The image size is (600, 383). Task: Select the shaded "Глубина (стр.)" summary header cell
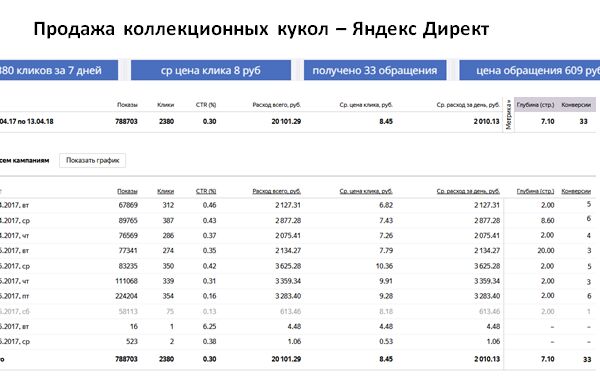(x=535, y=104)
